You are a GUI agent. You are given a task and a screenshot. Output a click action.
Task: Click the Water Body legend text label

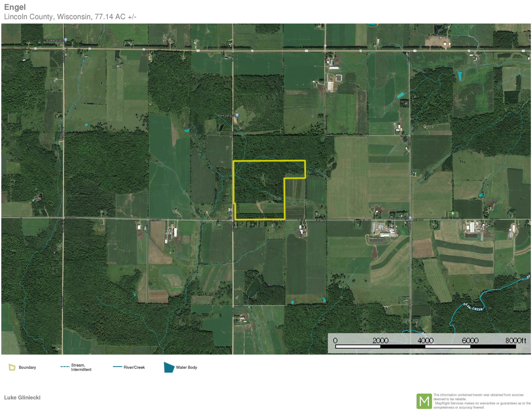(x=186, y=367)
